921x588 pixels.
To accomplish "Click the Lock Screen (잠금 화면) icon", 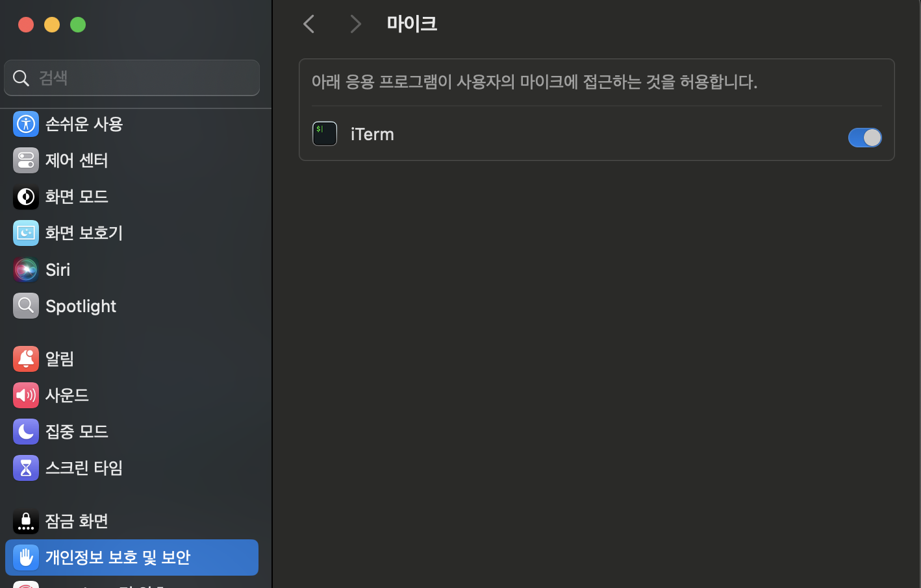I will pyautogui.click(x=26, y=521).
